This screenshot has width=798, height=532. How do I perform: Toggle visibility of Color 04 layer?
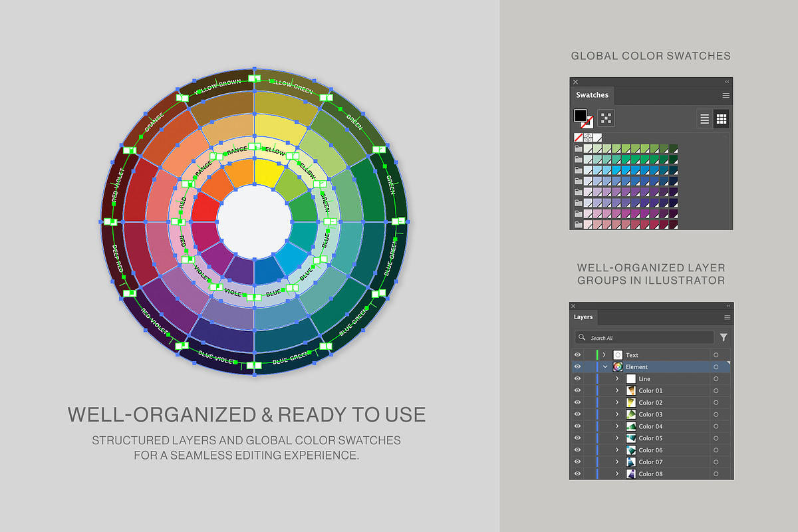577,426
